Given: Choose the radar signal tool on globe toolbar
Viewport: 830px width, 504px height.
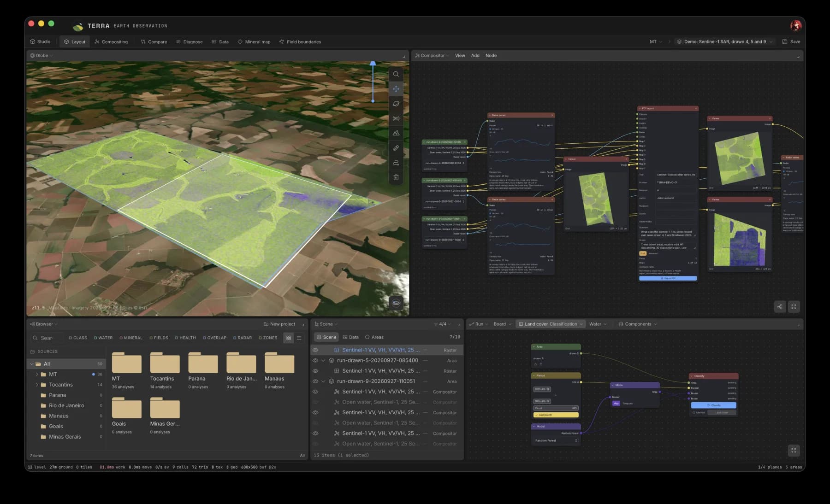Looking at the screenshot, I should pos(396,118).
